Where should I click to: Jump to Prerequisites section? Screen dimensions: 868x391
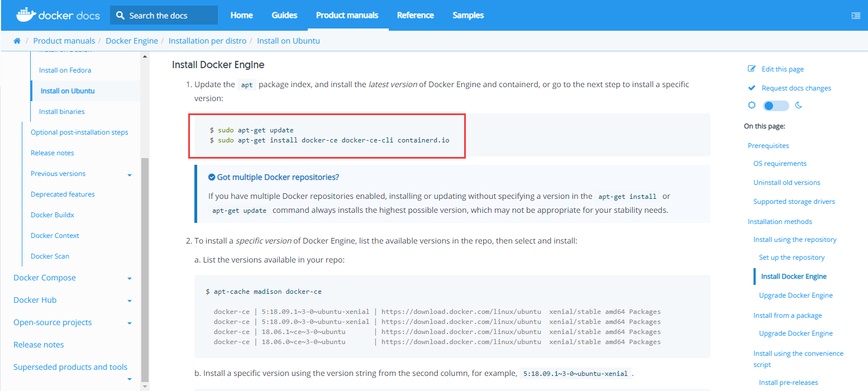[x=769, y=146]
